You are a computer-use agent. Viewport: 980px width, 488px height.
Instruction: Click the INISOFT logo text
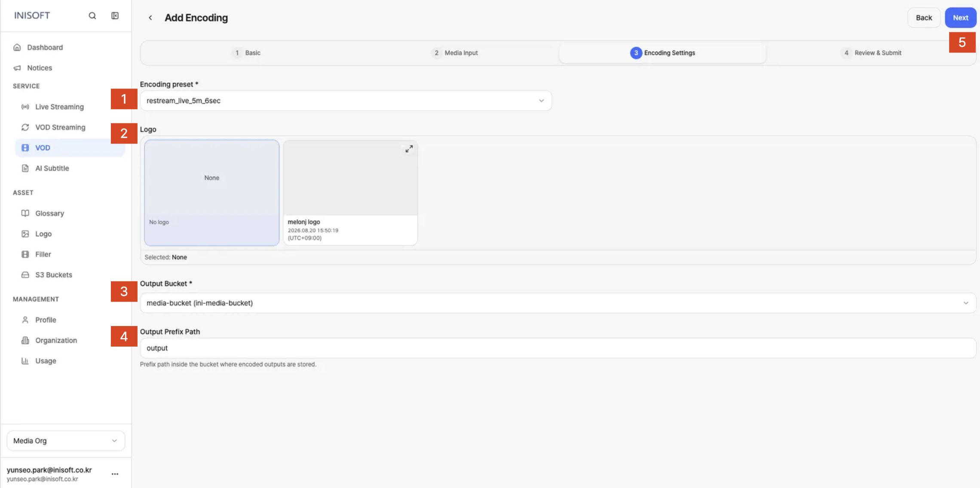click(x=32, y=15)
